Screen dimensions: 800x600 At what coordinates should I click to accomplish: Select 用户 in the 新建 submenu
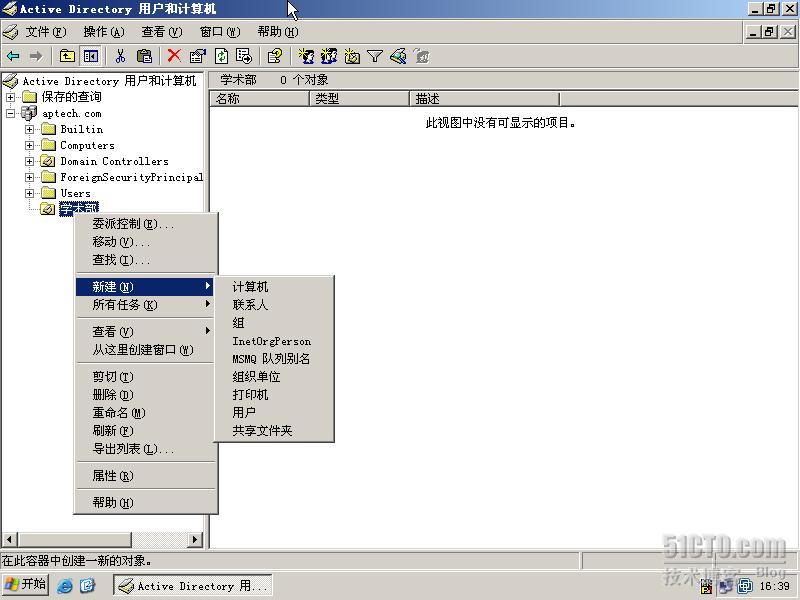pyautogui.click(x=274, y=412)
